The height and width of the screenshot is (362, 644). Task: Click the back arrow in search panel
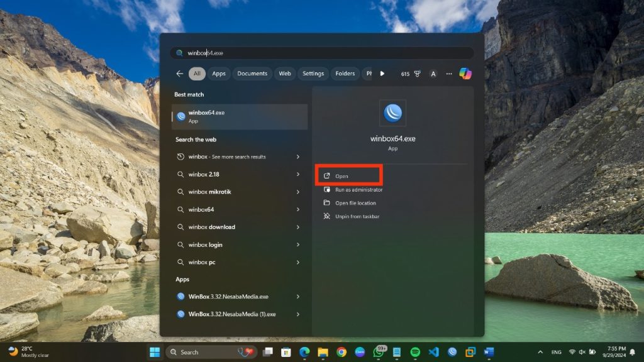coord(179,74)
